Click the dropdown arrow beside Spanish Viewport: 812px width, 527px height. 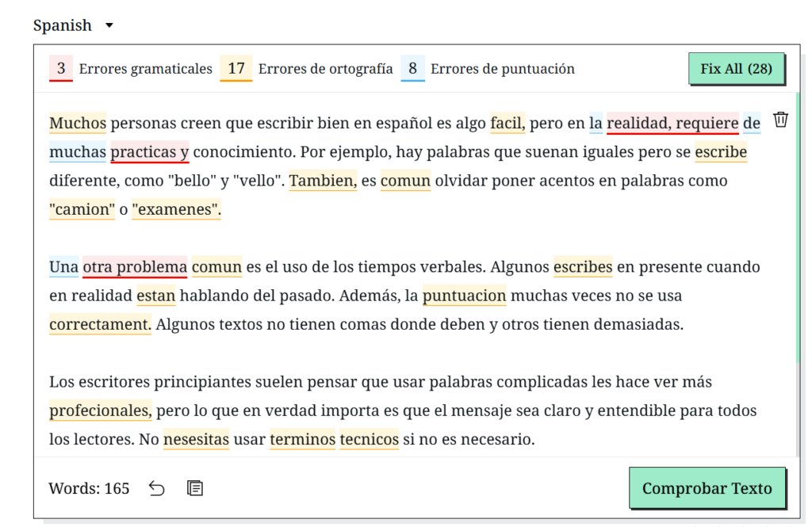(x=109, y=25)
